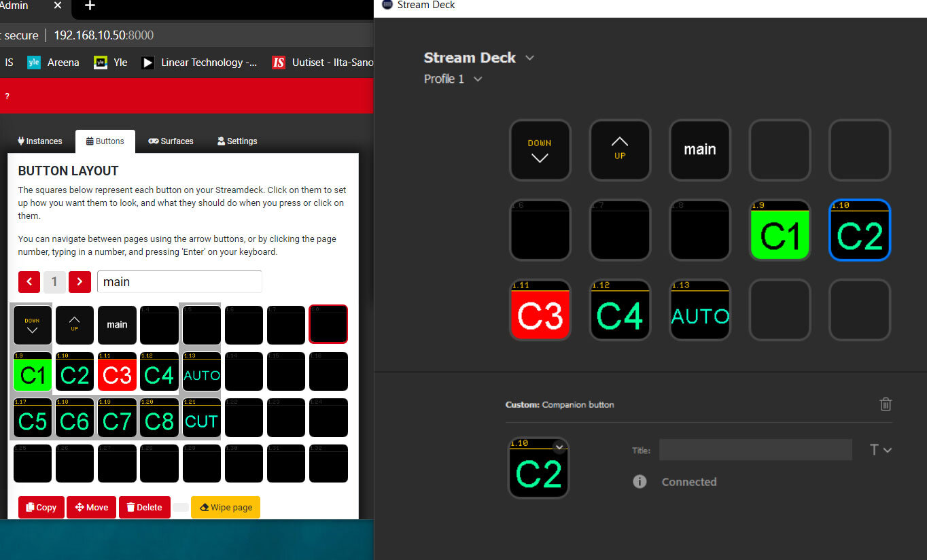Viewport: 927px width, 560px height.
Task: Click AUTO key in Stream Deck
Action: 700,310
